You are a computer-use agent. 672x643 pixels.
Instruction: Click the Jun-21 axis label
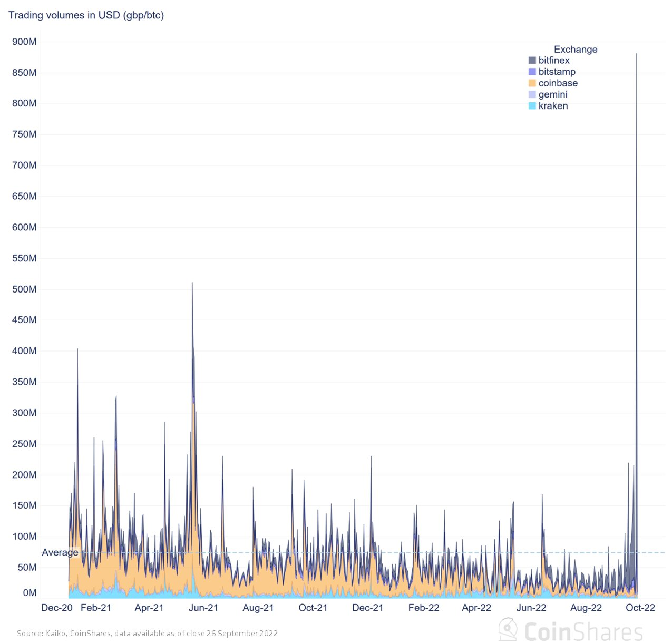coord(203,608)
